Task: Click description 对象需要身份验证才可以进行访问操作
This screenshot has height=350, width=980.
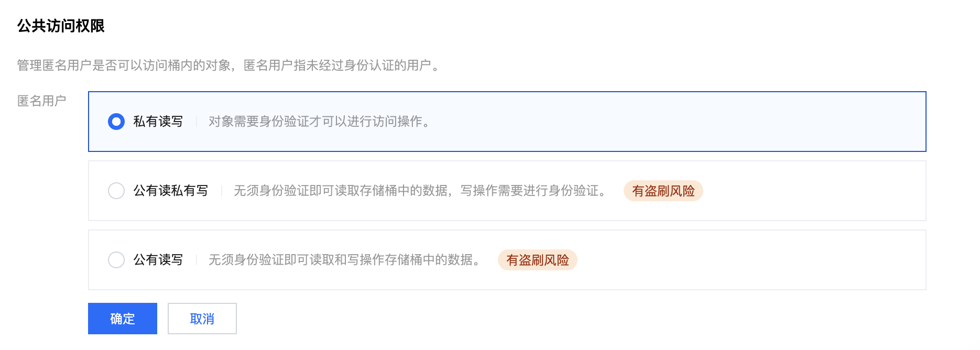Action: click(319, 122)
